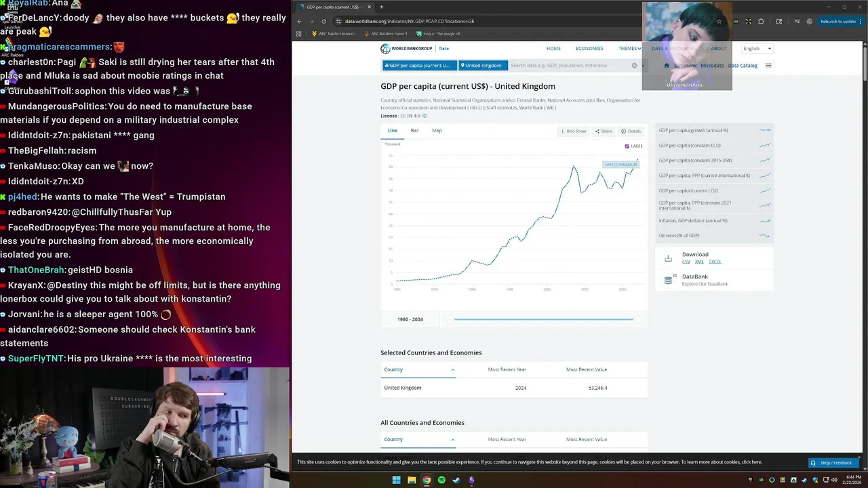Open the English language dropdown
Viewport: 868px width, 488px height.
tap(757, 49)
